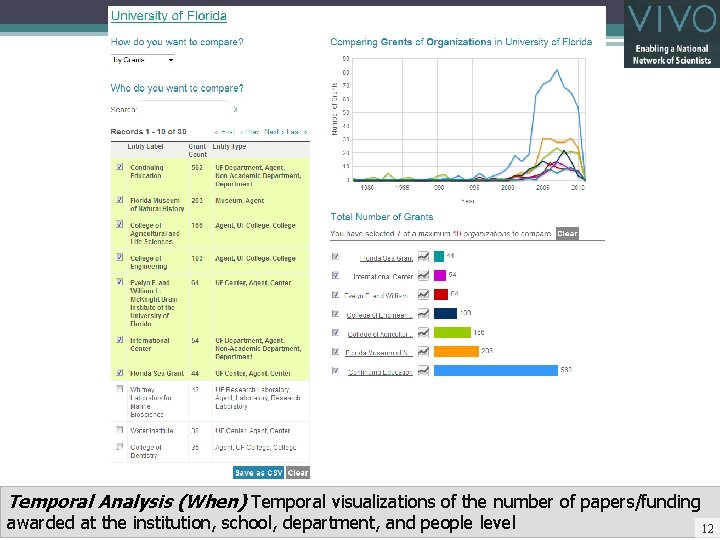This screenshot has height=540, width=720.
Task: Uncheck Florida Museum of Natural History row
Action: click(x=120, y=200)
